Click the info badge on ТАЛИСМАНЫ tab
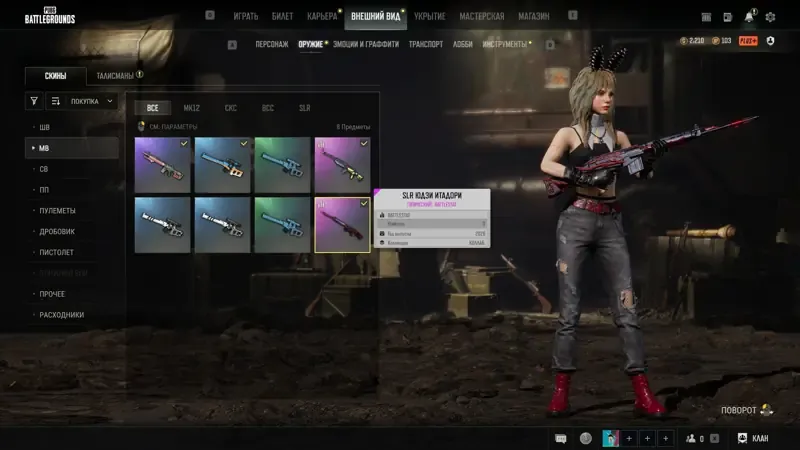 point(140,74)
